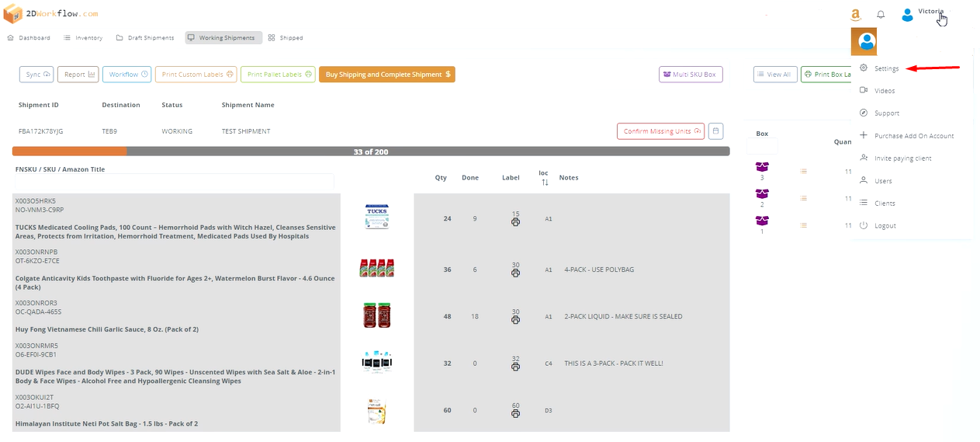Image resolution: width=980 pixels, height=442 pixels.
Task: Click the 33 of 200 progress bar
Action: pos(370,151)
